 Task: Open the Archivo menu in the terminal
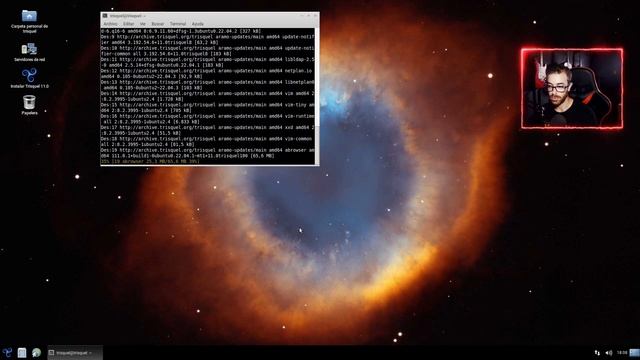coord(110,24)
